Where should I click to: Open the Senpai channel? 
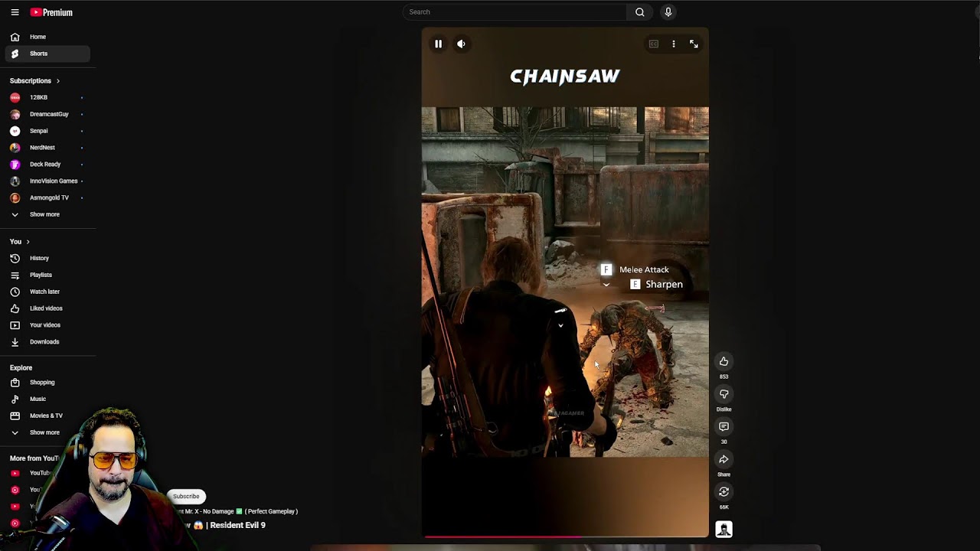pos(47,131)
